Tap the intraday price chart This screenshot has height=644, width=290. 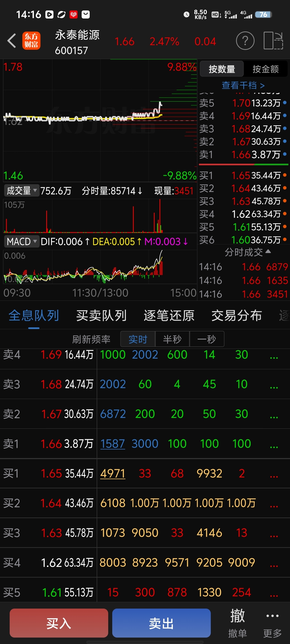pos(100,121)
